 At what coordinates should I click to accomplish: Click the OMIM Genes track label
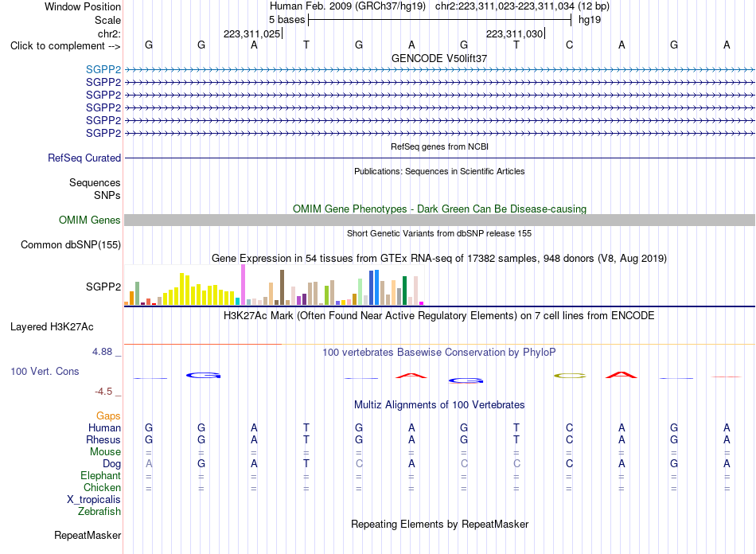point(90,220)
